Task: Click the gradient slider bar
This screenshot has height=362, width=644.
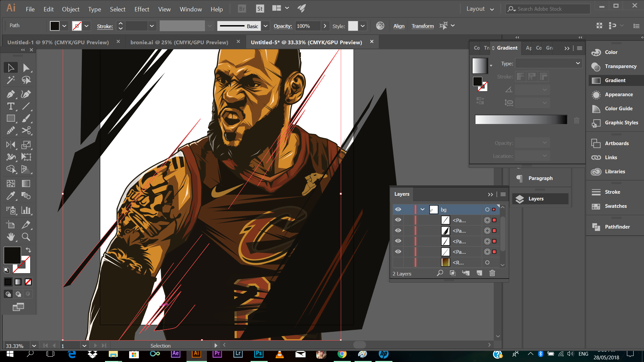Action: pos(521,120)
